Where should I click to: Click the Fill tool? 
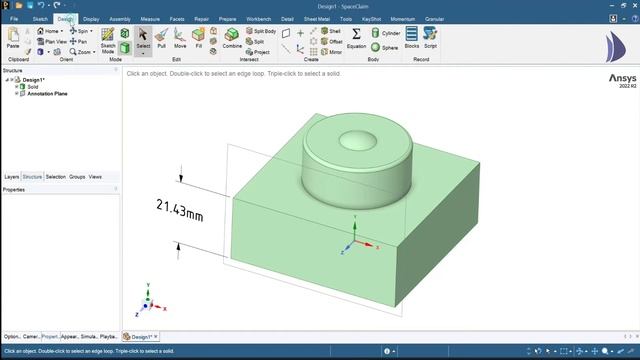click(x=198, y=38)
